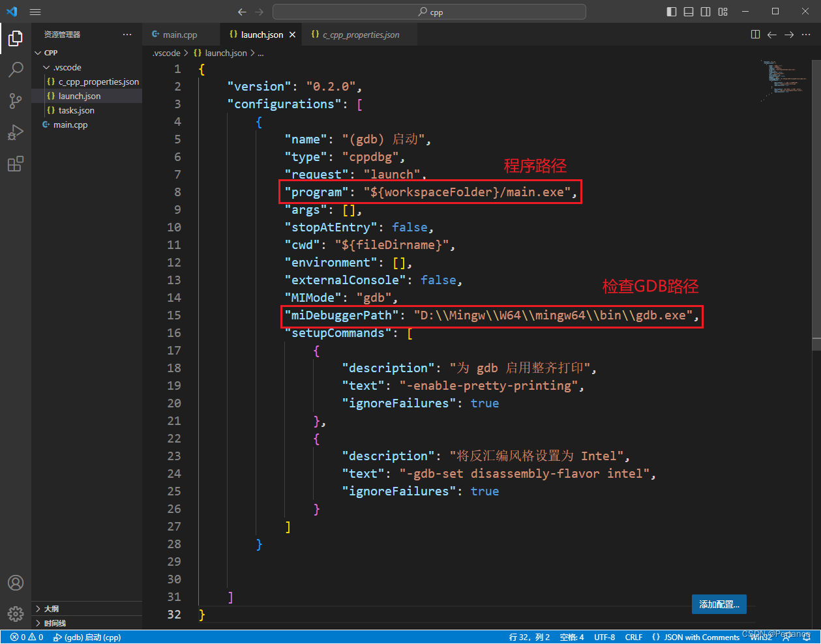
Task: Navigate to previous edit location in editor toolbar
Action: click(772, 35)
